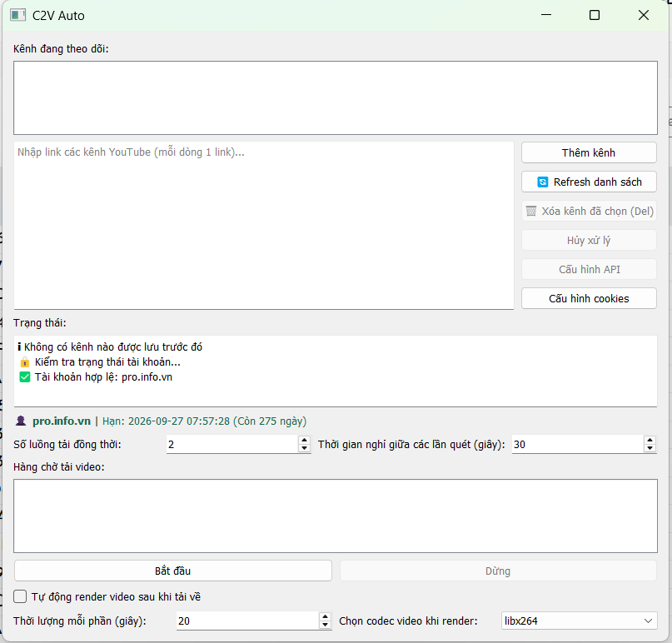The image size is (672, 643).
Task: Increase the scan interval seconds value
Action: tap(650, 440)
